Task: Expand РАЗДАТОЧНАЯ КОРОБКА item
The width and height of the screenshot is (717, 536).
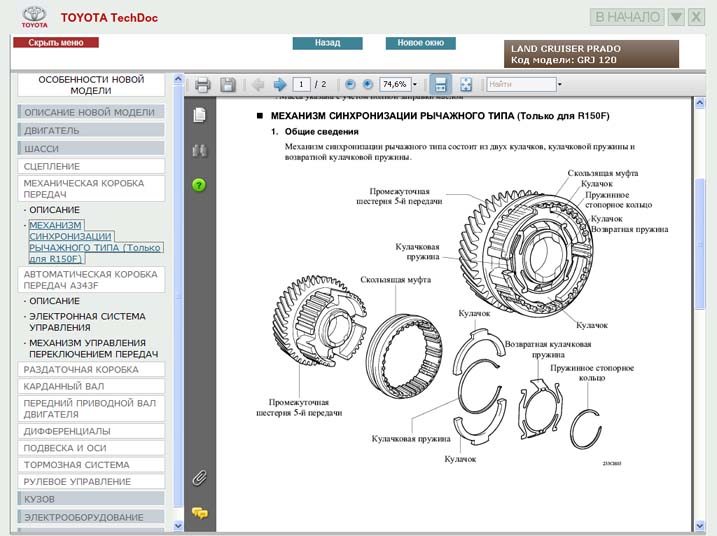Action: pos(91,370)
